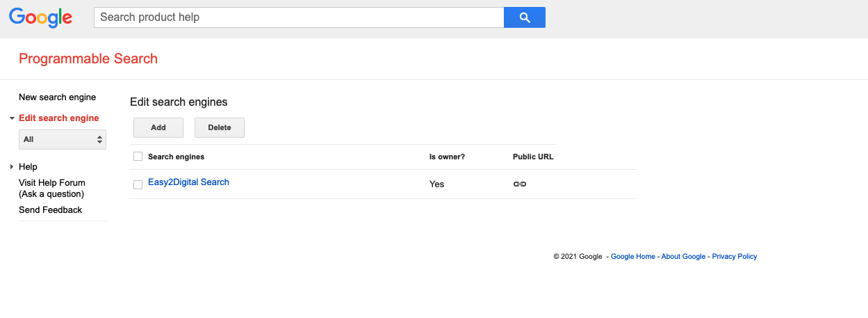Expand the Help section triangle
868x318 pixels.
(12, 167)
